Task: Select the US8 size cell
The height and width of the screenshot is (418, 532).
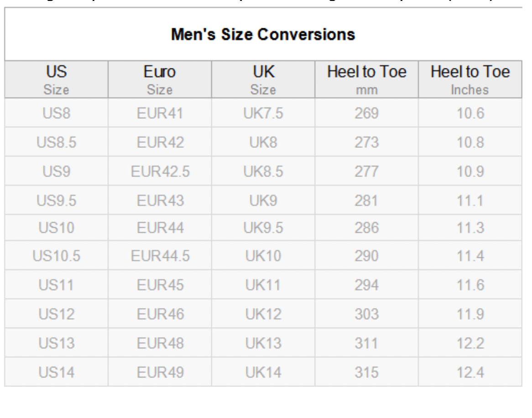Action: 56,113
